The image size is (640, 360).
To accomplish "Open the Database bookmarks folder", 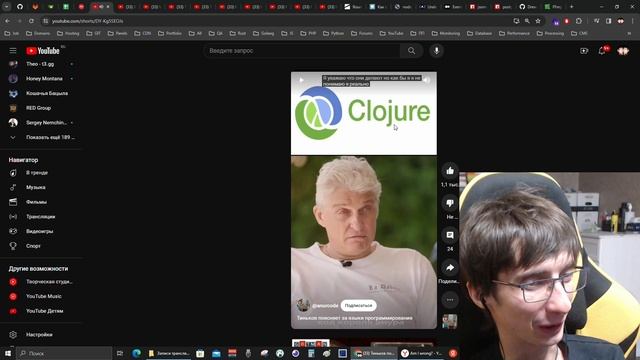I will pyautogui.click(x=480, y=33).
